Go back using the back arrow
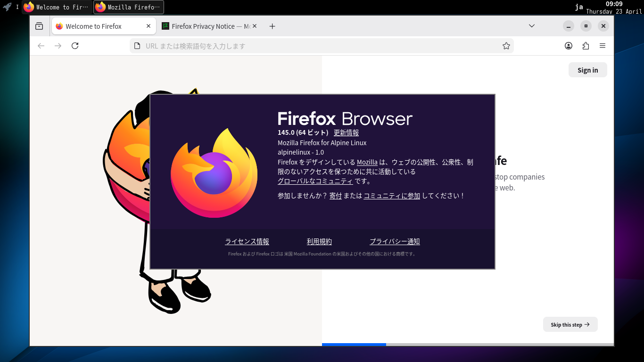Screen dimensions: 644x362 point(41,46)
